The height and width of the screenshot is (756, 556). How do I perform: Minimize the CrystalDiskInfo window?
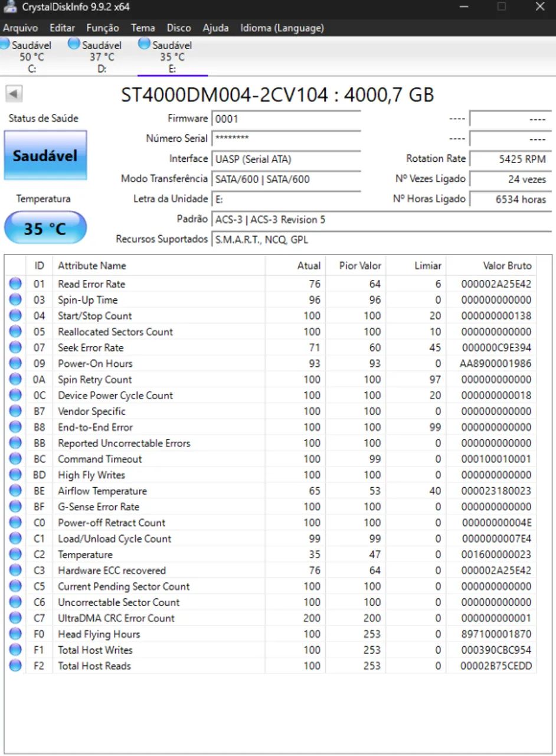[x=464, y=8]
